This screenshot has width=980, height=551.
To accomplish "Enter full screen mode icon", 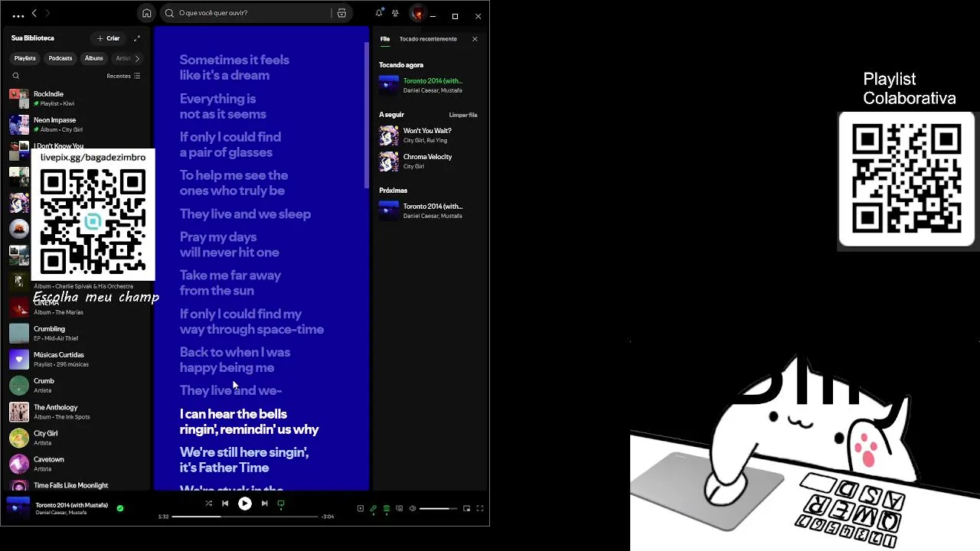I will [x=480, y=508].
